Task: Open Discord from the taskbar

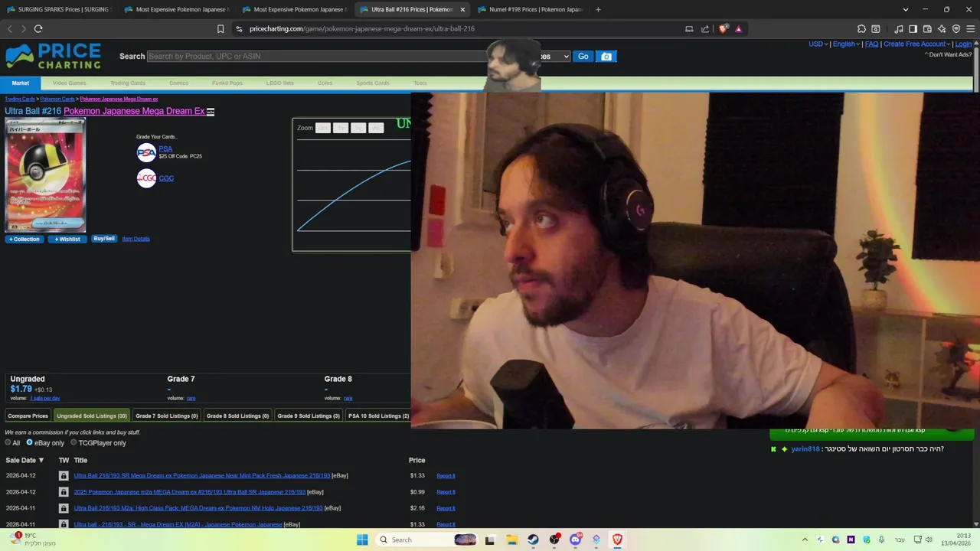Action: [575, 540]
